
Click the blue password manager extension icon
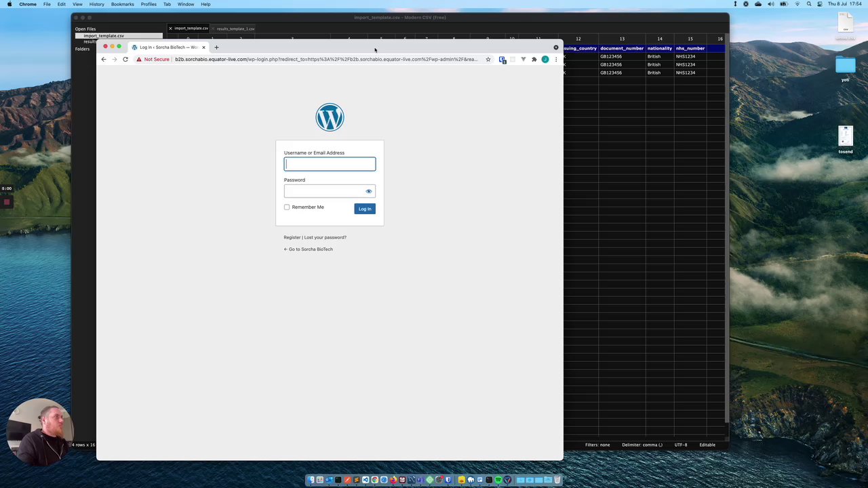tap(502, 60)
